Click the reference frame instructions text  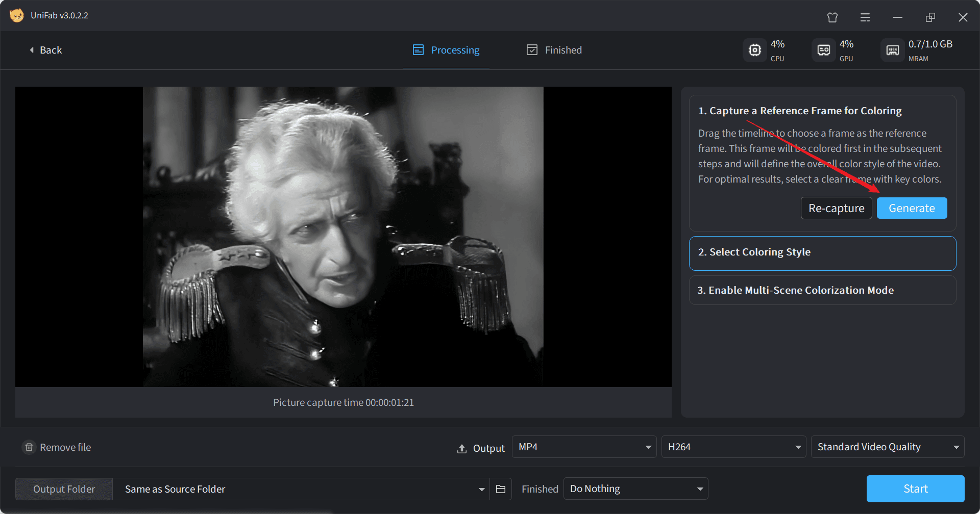820,156
